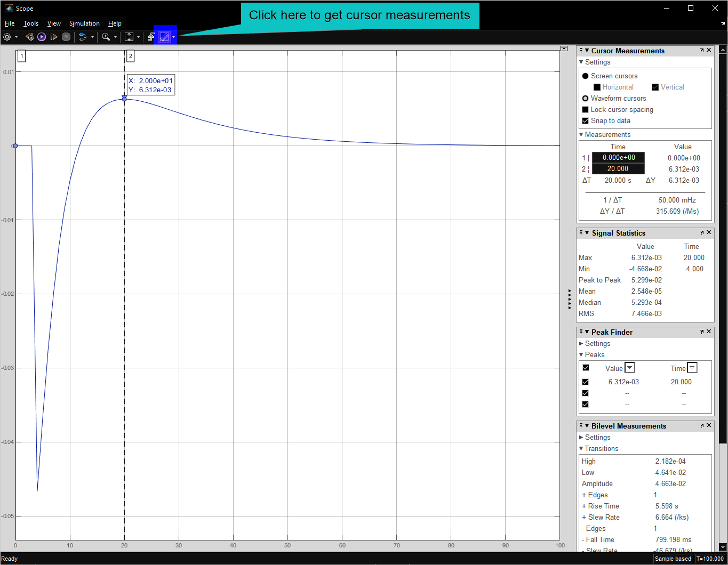
Task: Open the Simulation menu
Action: tap(84, 23)
